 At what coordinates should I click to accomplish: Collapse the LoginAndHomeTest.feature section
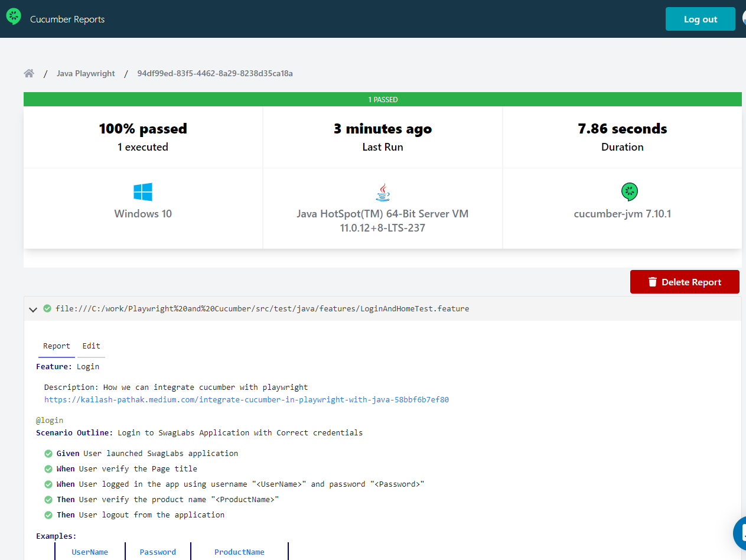click(33, 309)
